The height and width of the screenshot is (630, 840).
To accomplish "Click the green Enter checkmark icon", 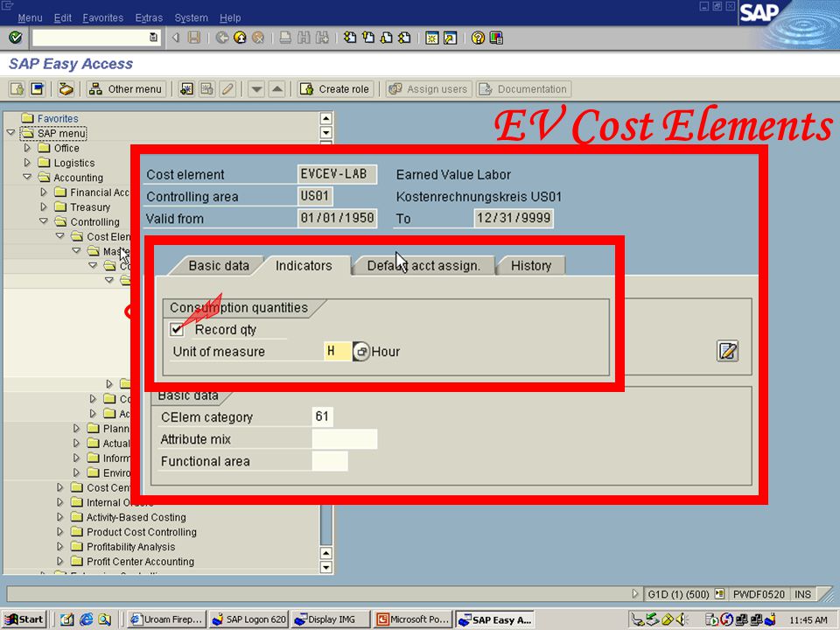I will pyautogui.click(x=16, y=38).
